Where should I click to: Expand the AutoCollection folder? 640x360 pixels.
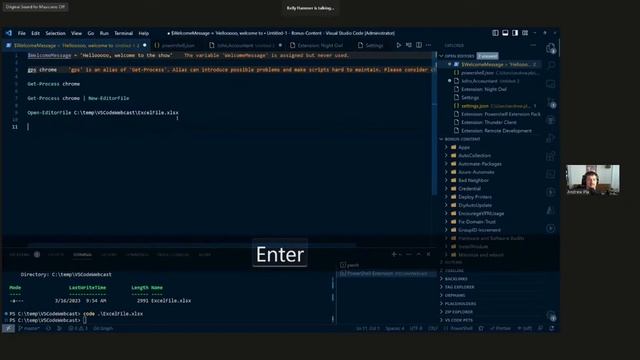474,156
